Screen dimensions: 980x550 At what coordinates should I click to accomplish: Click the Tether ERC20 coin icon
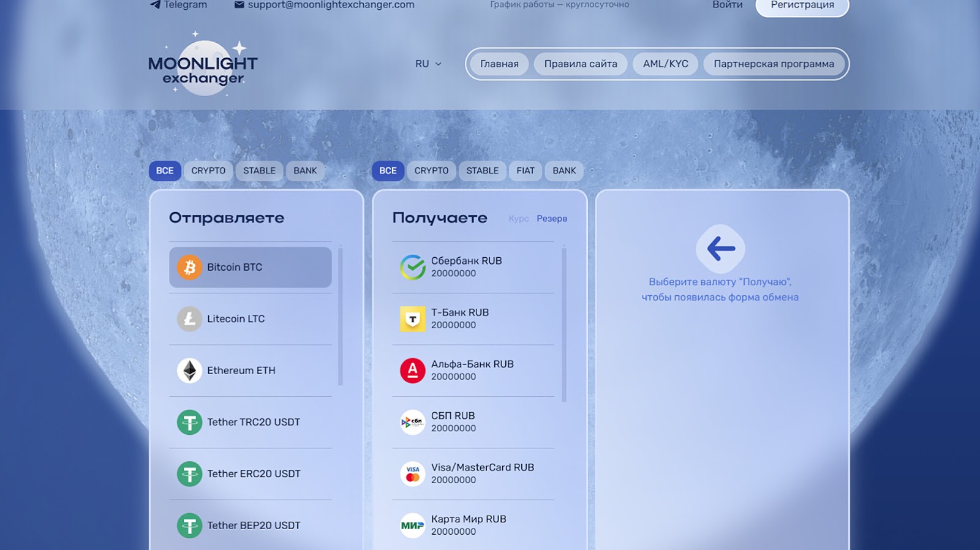point(190,473)
